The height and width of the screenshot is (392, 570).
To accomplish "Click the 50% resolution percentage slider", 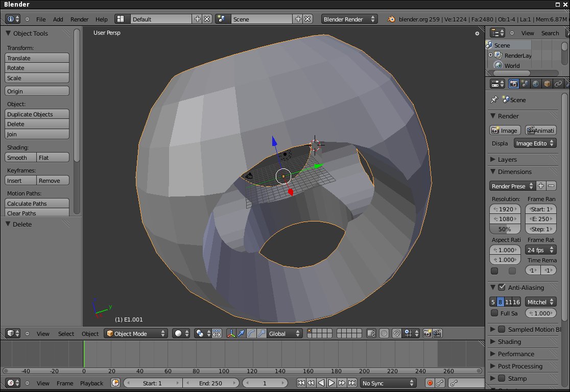I will point(505,229).
